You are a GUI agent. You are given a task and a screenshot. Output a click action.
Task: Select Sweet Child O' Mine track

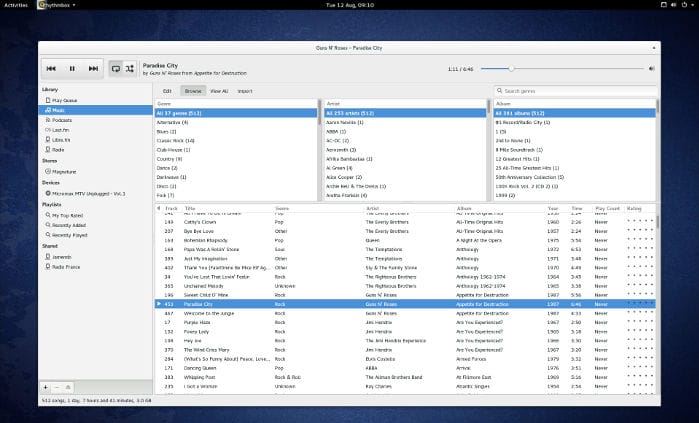coord(405,295)
